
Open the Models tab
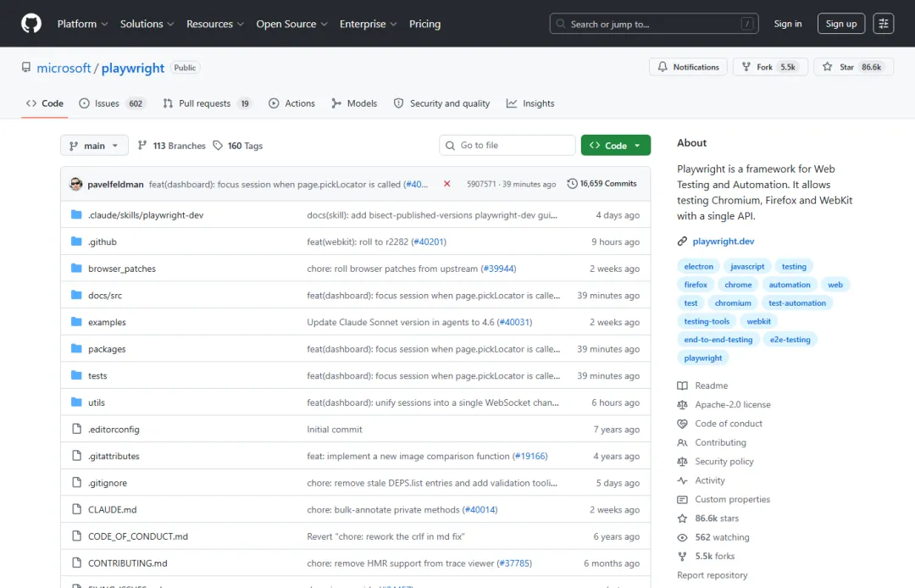coord(354,103)
